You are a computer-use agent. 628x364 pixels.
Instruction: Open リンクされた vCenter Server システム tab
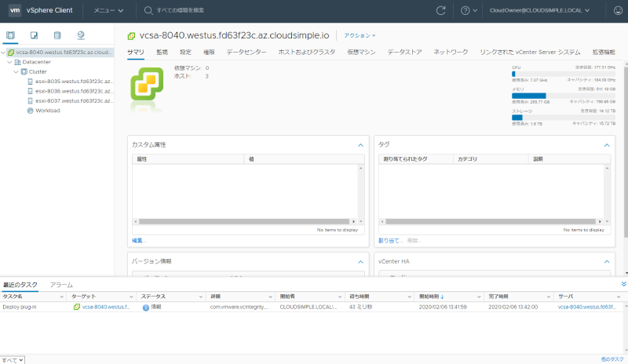click(530, 52)
